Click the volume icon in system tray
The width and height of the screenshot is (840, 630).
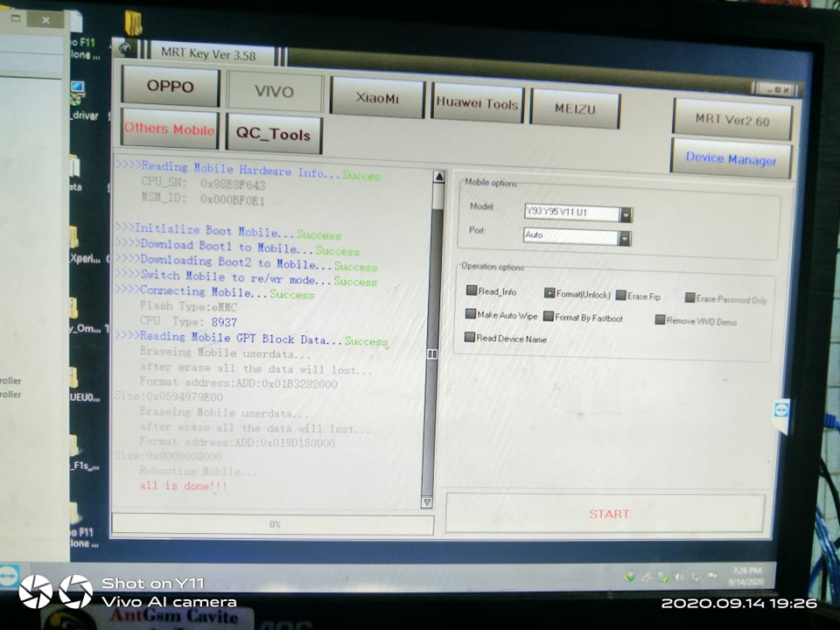tap(679, 577)
